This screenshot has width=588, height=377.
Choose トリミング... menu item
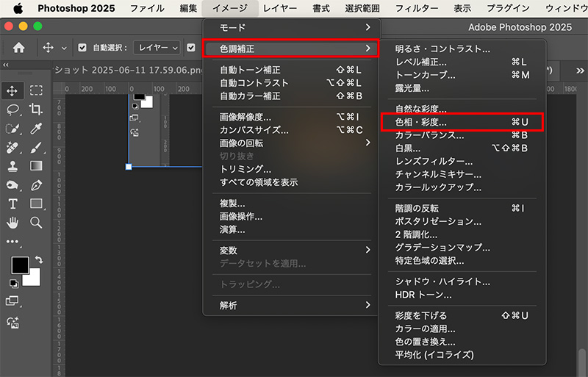pos(292,169)
